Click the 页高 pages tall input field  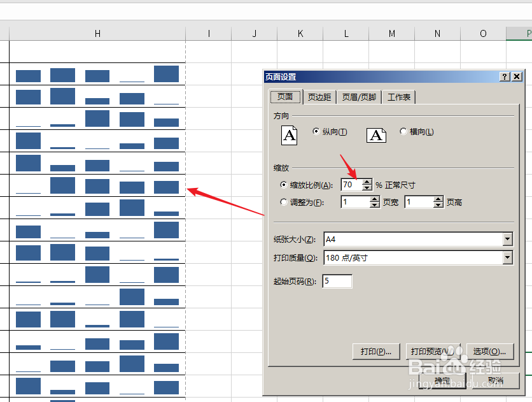tap(419, 202)
